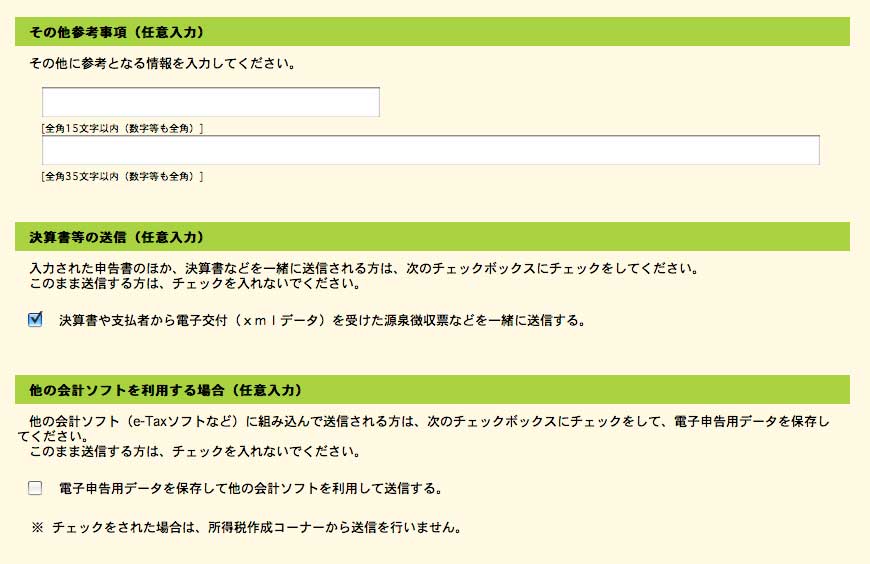Click このまま送信する方は line under 他の会計ソフト section

195,451
